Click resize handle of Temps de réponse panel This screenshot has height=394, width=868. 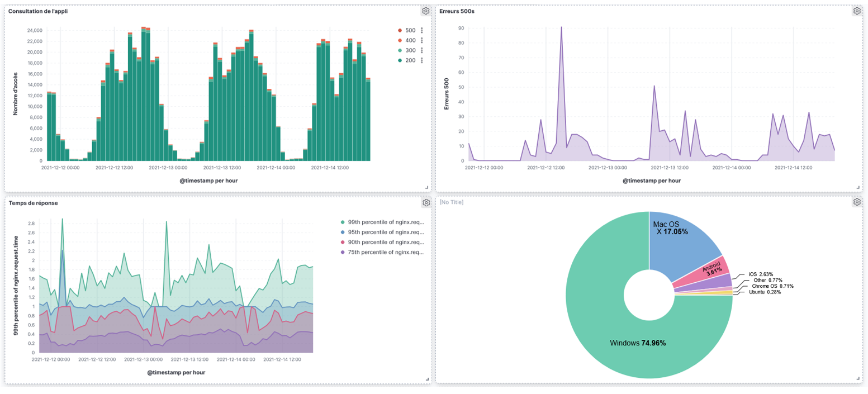click(427, 379)
